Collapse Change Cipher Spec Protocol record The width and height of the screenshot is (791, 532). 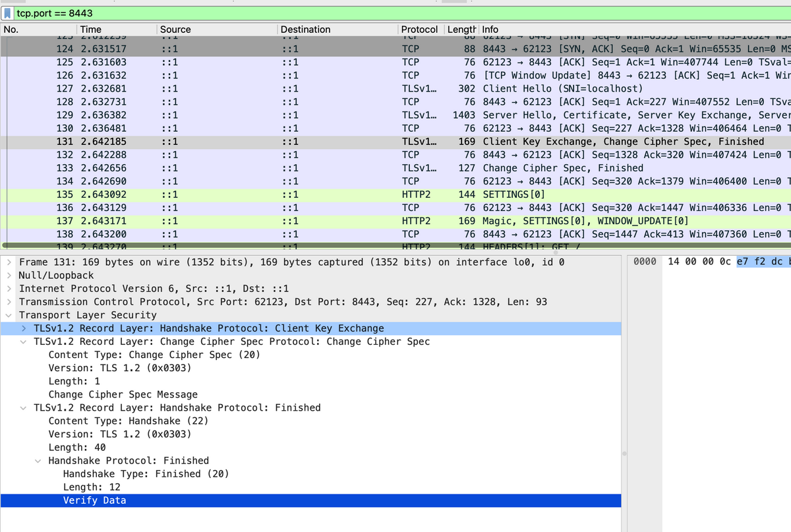pos(24,341)
